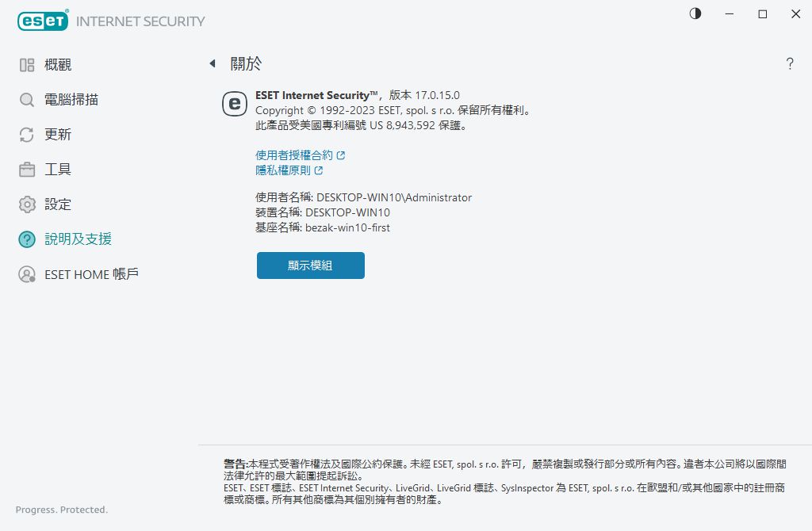The image size is (812, 531).
Task: Click the Update refresh arrows icon
Action: pyautogui.click(x=27, y=135)
